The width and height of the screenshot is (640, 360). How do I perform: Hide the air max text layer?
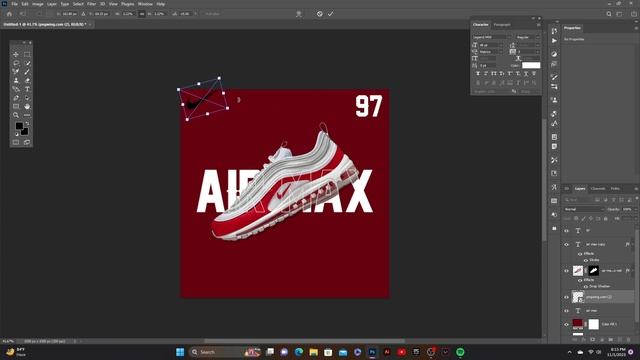pos(567,311)
